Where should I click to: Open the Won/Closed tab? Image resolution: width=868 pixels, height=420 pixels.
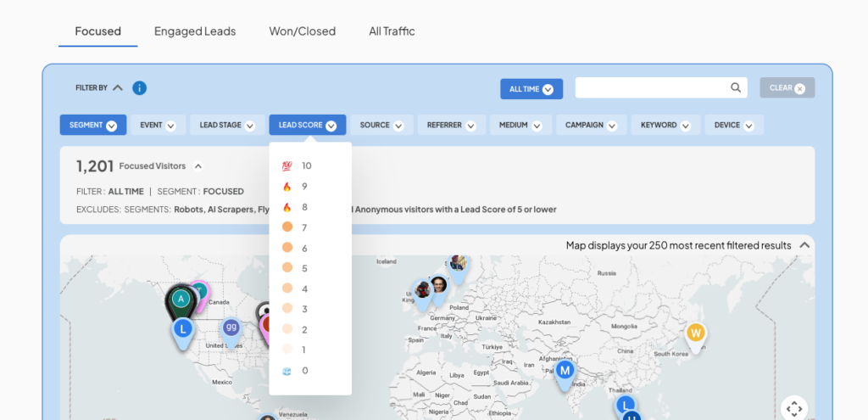pos(303,31)
